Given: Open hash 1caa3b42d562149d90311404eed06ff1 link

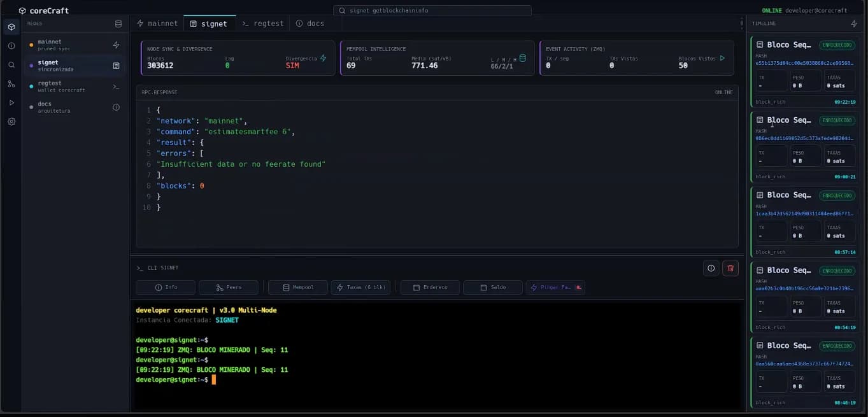Looking at the screenshot, I should coord(805,213).
